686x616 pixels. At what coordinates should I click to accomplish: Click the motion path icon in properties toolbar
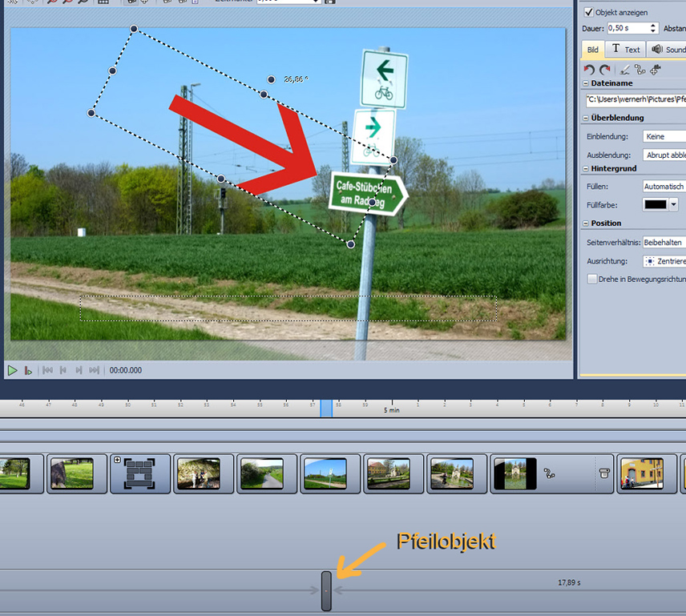(x=640, y=70)
